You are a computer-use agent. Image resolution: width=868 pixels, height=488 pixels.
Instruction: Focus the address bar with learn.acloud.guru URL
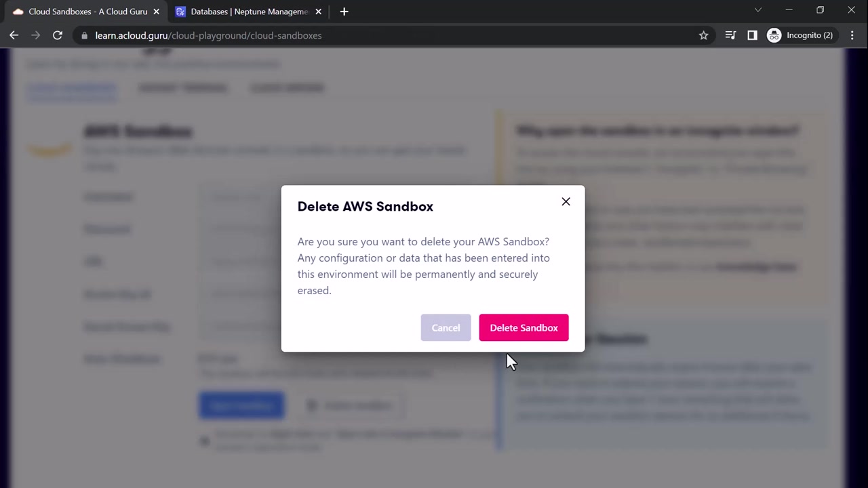click(393, 35)
